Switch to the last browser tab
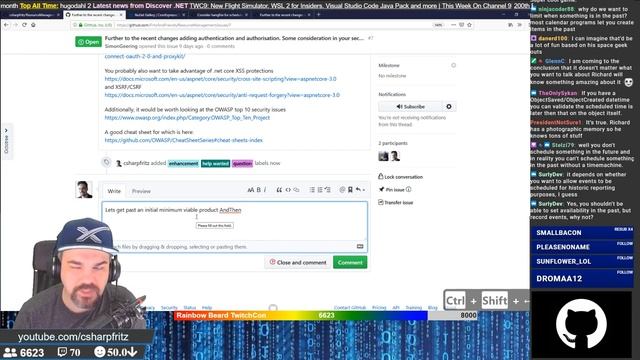Screen dimensions: 640x360 click(x=284, y=15)
